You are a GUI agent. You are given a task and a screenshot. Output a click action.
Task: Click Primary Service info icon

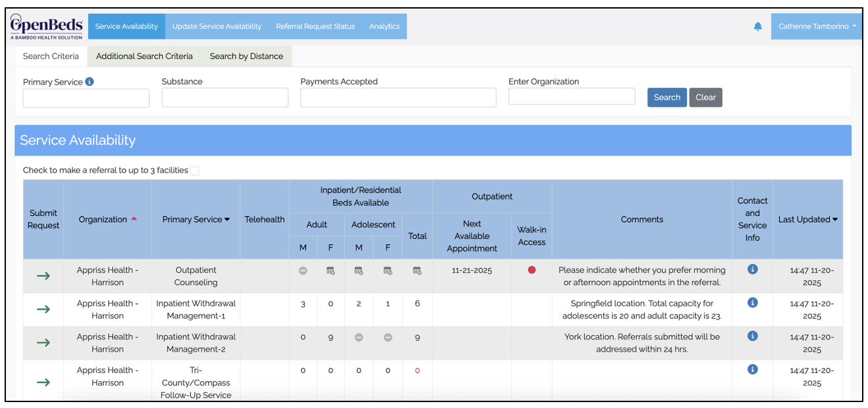coord(90,82)
